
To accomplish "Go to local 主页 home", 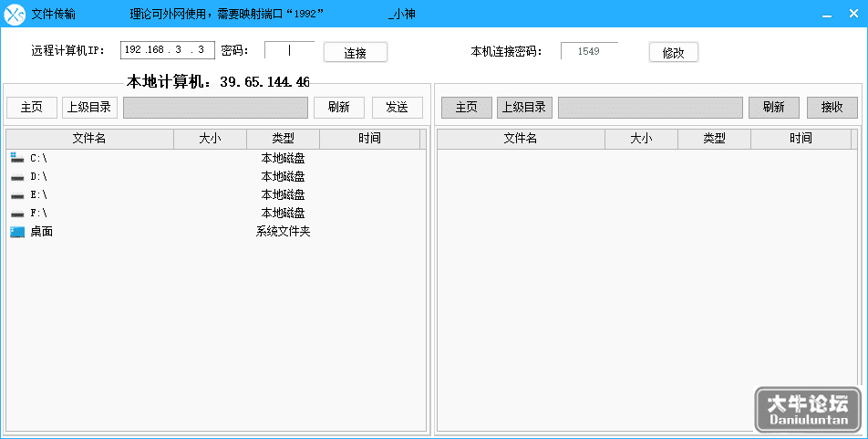I will click(x=32, y=108).
